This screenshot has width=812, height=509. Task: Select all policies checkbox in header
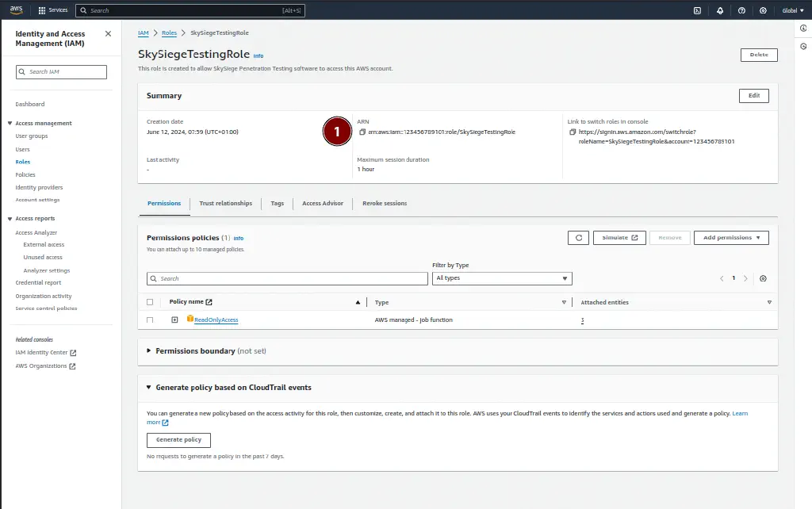tap(150, 302)
